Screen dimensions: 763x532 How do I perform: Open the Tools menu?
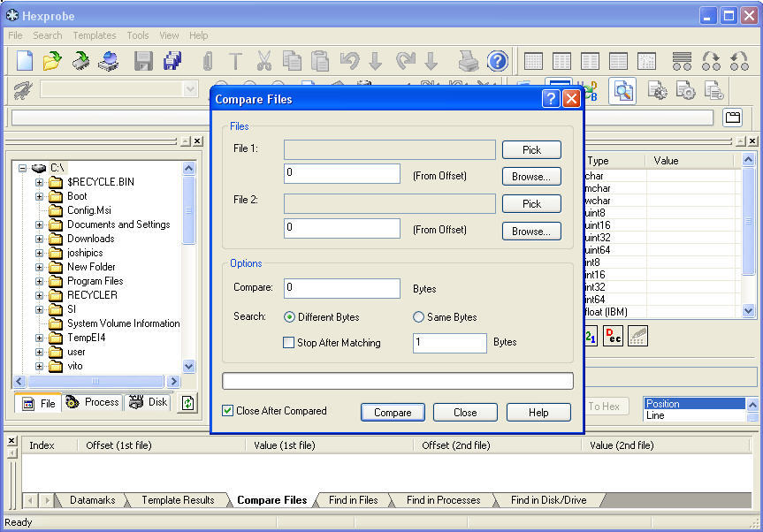coord(138,35)
